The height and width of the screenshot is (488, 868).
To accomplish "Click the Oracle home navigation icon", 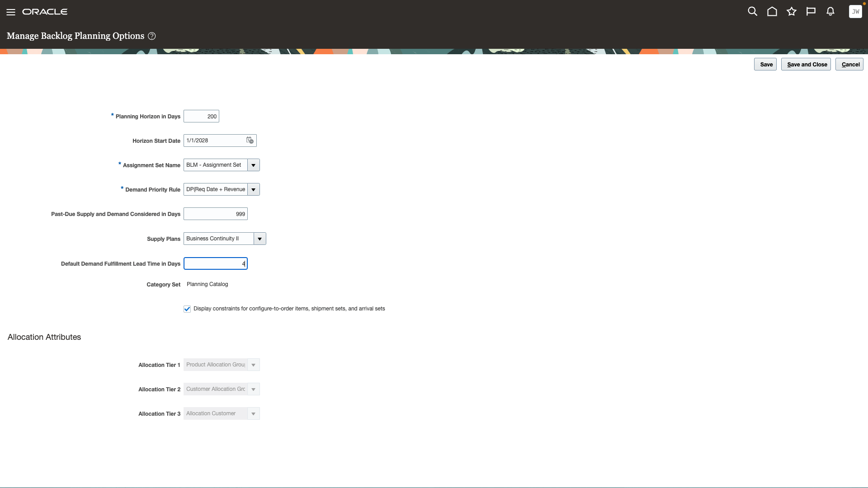I will point(773,11).
